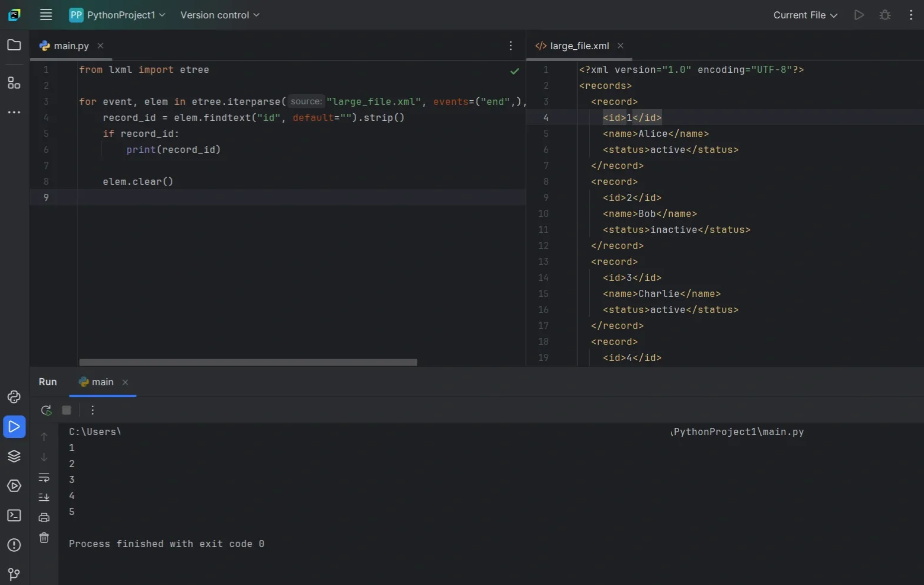Open the PythonProject1 project dropdown
The width and height of the screenshot is (924, 585).
pyautogui.click(x=116, y=15)
